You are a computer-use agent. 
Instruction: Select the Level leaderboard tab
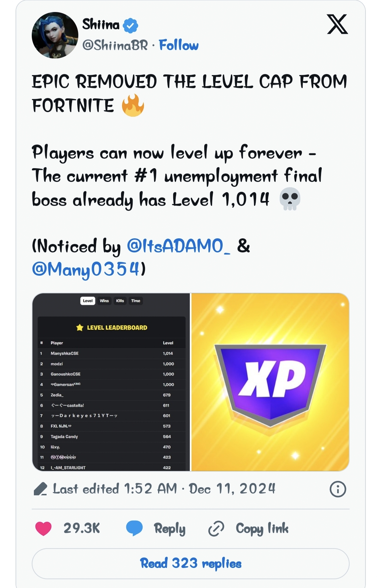click(88, 301)
